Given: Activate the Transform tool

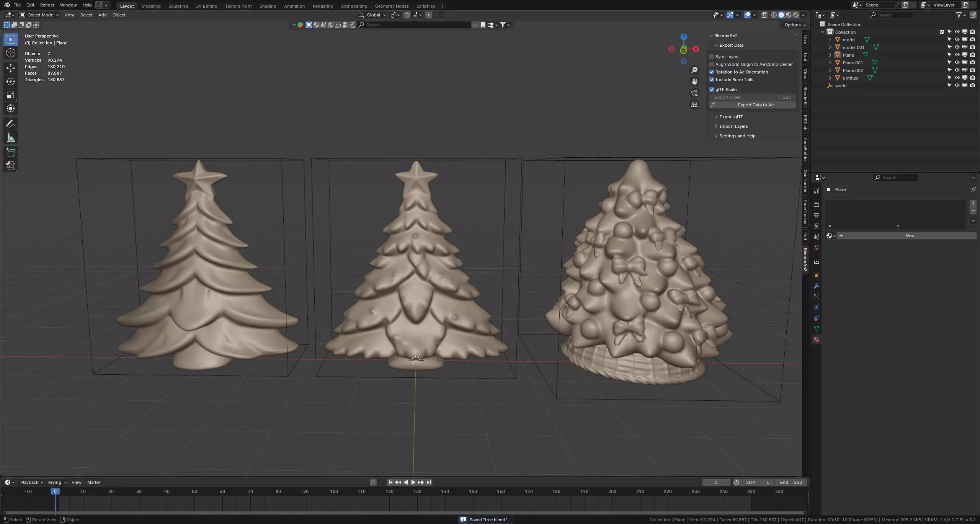Looking at the screenshot, I should pos(11,108).
